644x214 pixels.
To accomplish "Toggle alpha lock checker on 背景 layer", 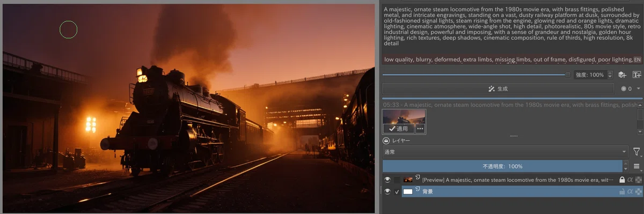I will 638,191.
